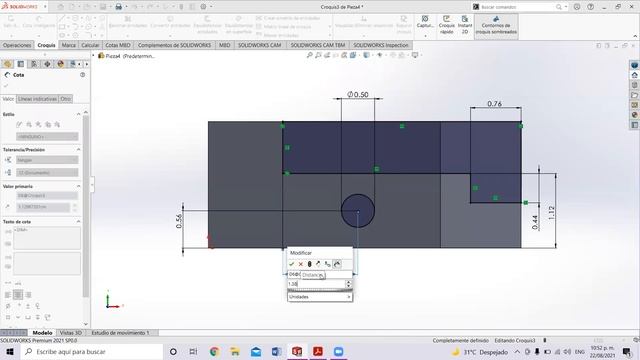640x360 pixels.
Task: Switch to Operaciones ribbon tab
Action: (17, 45)
